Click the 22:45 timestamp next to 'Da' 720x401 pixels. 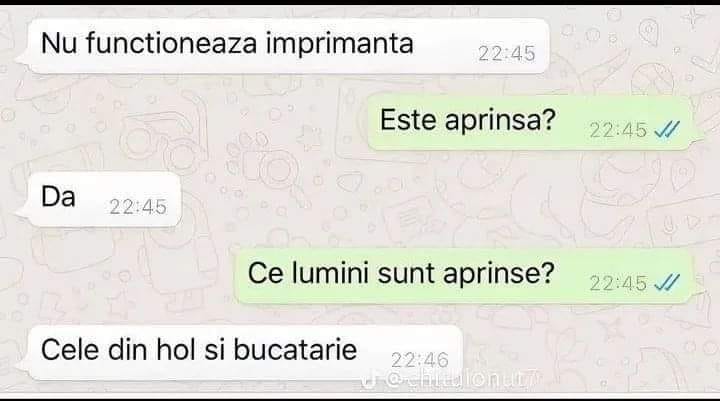pos(138,207)
